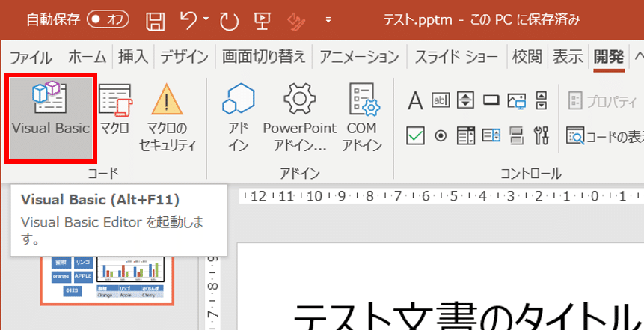Click the アドイン hexagon icon
644x330 pixels.
239,117
